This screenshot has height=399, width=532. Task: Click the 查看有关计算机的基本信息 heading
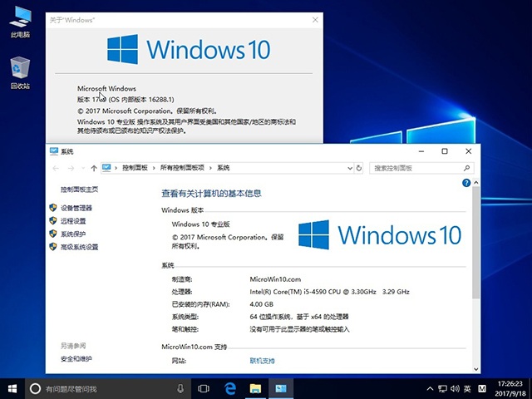coord(211,194)
